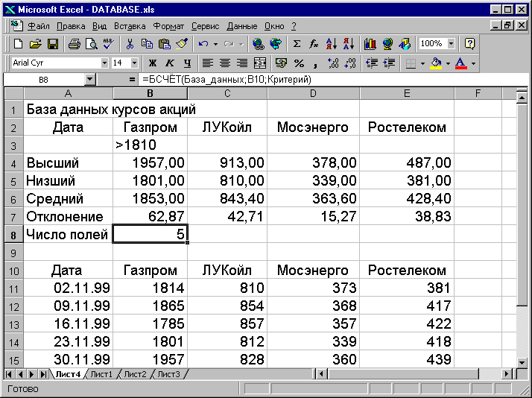
Task: Increase cell indent
Action: [390, 63]
